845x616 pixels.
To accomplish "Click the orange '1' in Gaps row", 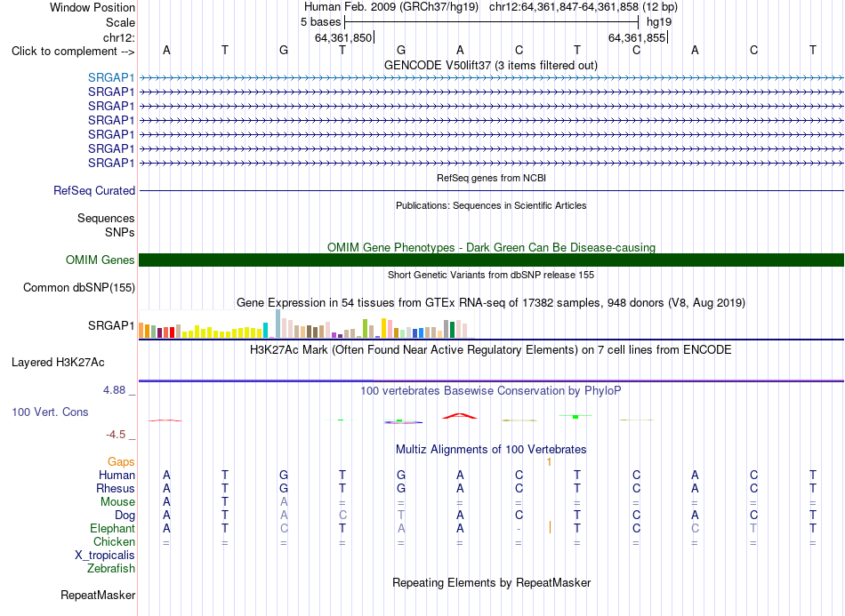I will (549, 462).
